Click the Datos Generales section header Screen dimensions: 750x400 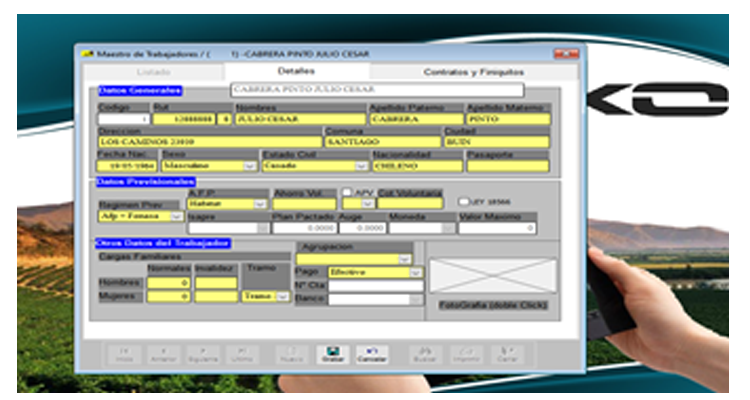coord(140,90)
